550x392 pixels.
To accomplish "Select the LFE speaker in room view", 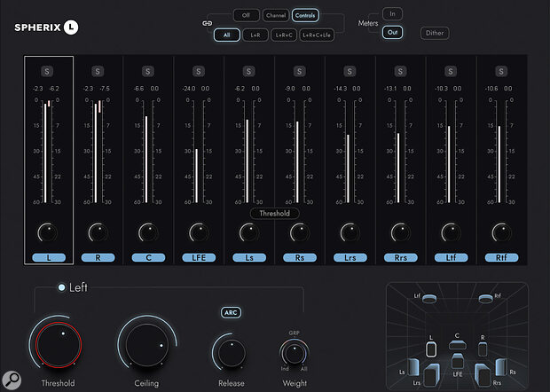I will [x=457, y=361].
